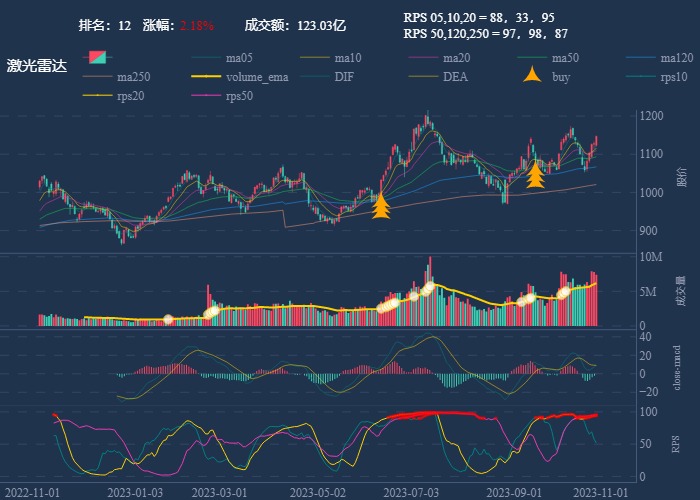Viewport: 700px width, 500px height.
Task: Click the buy signal arrows near 2023-09
Action: click(x=535, y=175)
